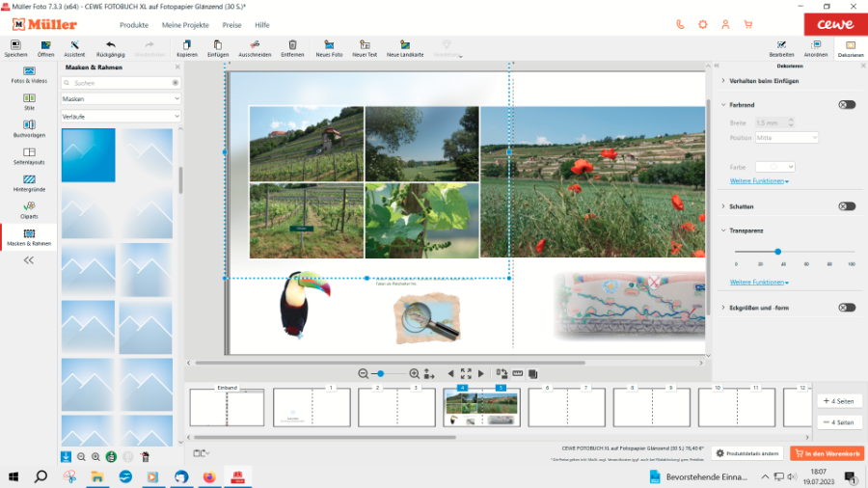The height and width of the screenshot is (488, 868).
Task: Toggle the Eckgrößen und -form switch
Action: (846, 308)
